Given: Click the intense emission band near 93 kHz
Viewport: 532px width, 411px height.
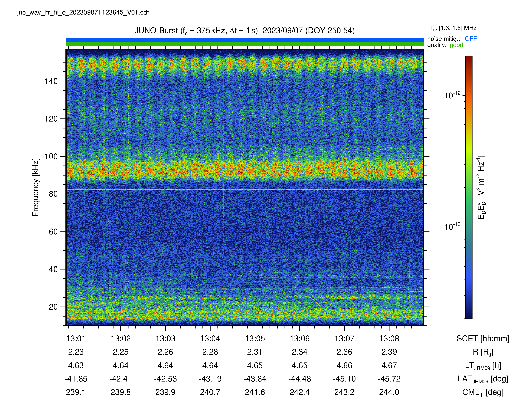Looking at the screenshot, I should (245, 170).
